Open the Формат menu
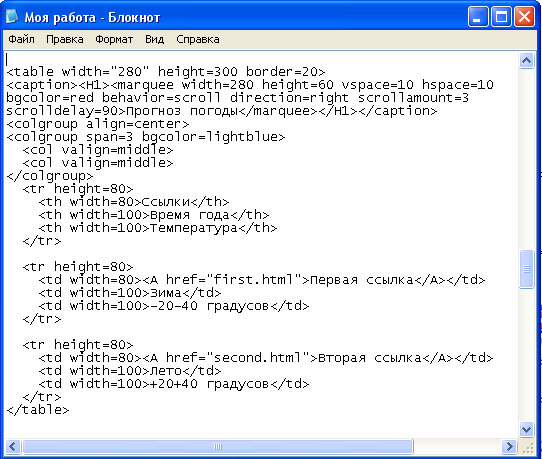This screenshot has width=542, height=459. pyautogui.click(x=114, y=39)
